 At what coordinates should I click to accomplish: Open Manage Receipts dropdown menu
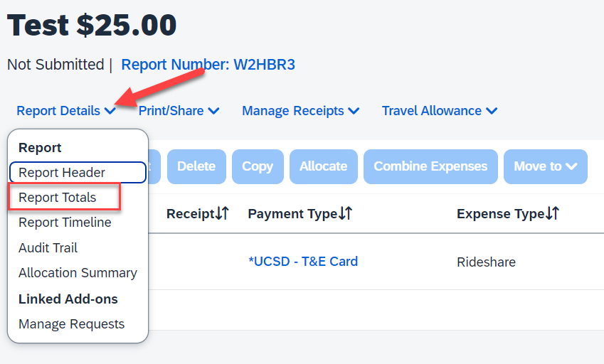[x=300, y=111]
